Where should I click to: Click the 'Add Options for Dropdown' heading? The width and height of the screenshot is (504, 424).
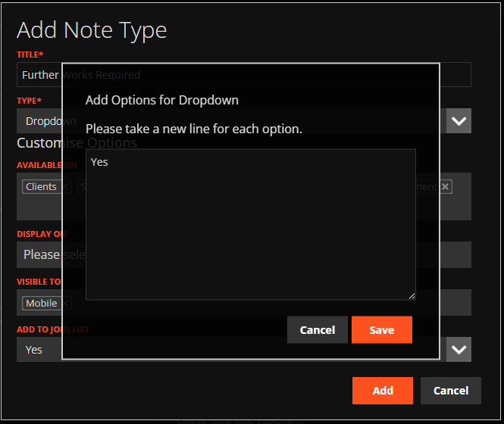click(x=162, y=100)
